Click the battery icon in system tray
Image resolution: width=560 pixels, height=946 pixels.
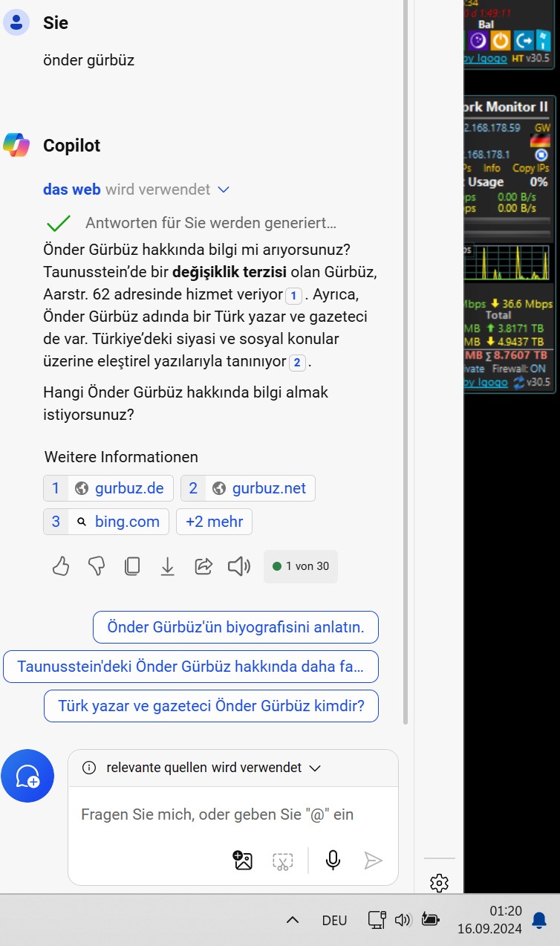coord(430,920)
